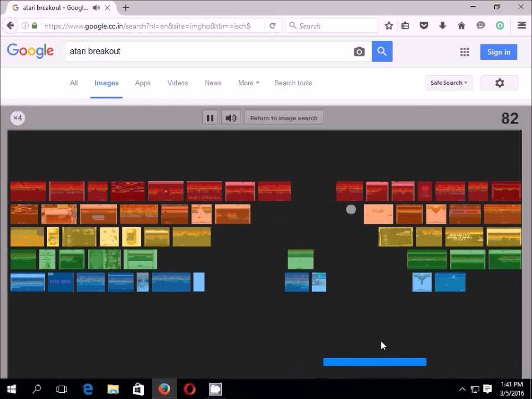Click the lone green brick in the middle
The height and width of the screenshot is (399, 532).
[300, 259]
